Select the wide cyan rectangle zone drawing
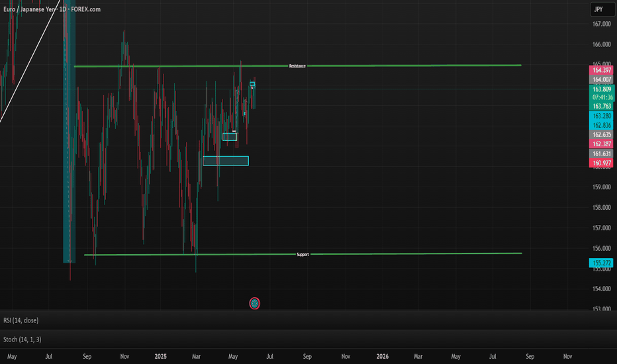The height and width of the screenshot is (364, 617). tap(226, 161)
